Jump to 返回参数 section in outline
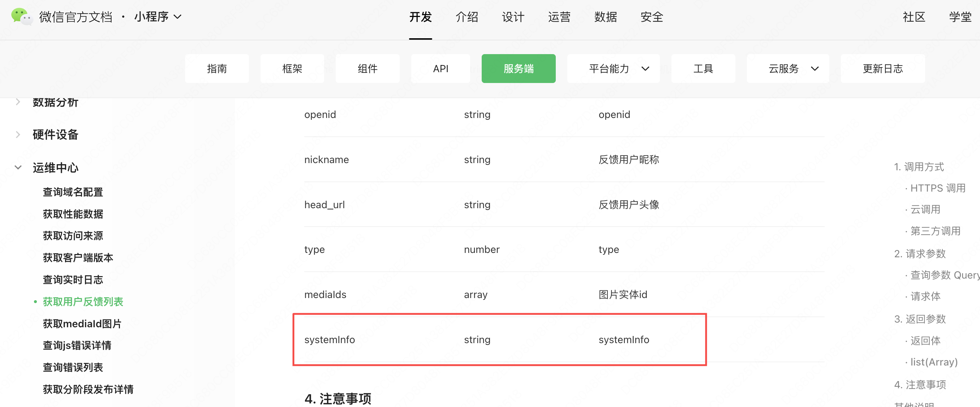Image resolution: width=980 pixels, height=407 pixels. click(920, 319)
